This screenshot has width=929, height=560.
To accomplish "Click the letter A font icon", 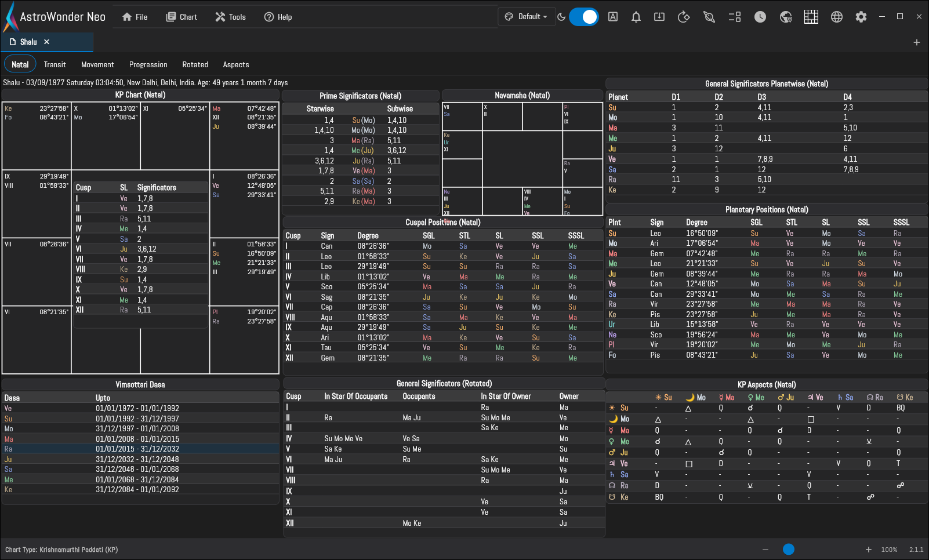I will (613, 17).
